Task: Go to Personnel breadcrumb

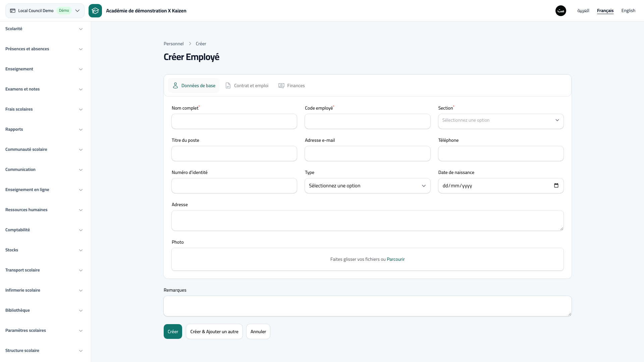Action: (173, 44)
